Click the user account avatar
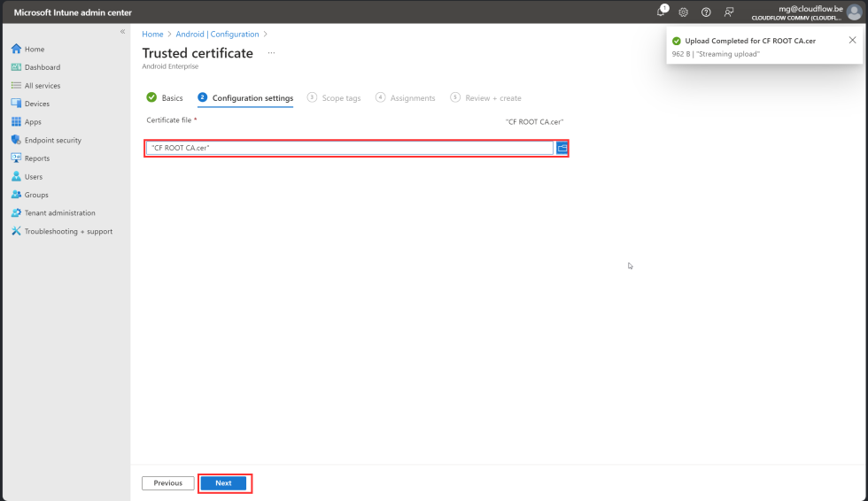 pyautogui.click(x=854, y=12)
